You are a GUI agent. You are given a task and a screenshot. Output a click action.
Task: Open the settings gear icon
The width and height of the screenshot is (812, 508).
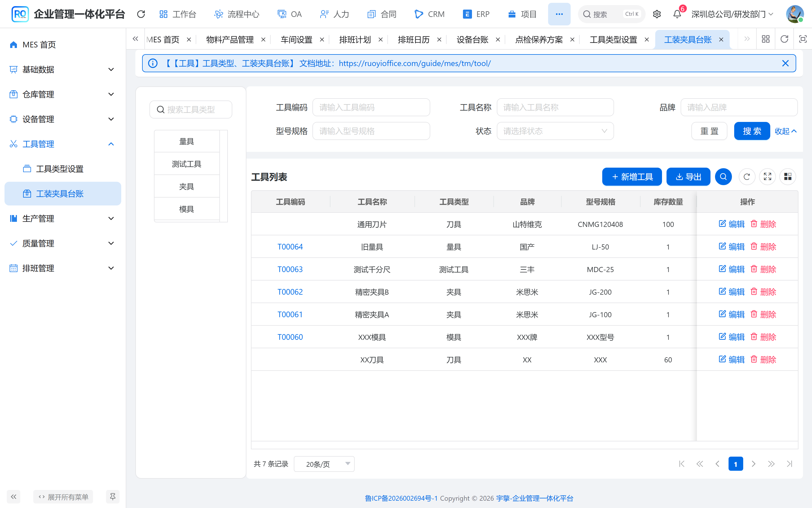[657, 14]
